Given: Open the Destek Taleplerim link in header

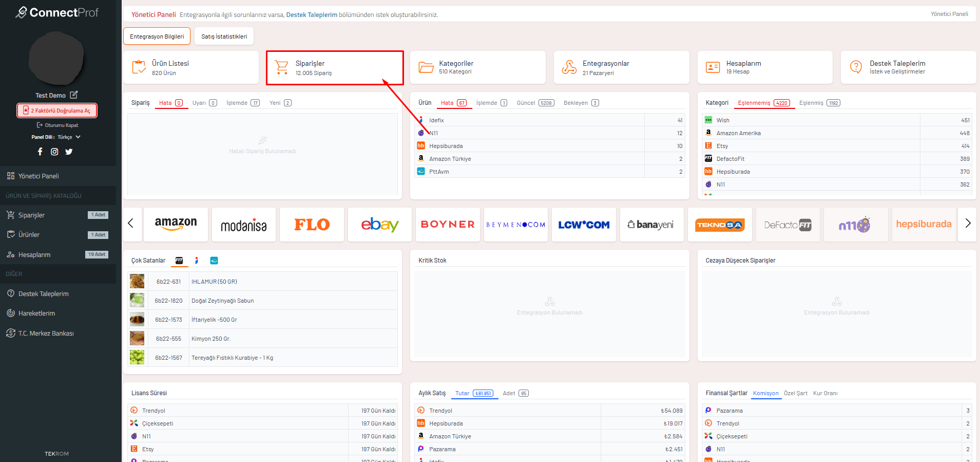Looking at the screenshot, I should point(312,15).
